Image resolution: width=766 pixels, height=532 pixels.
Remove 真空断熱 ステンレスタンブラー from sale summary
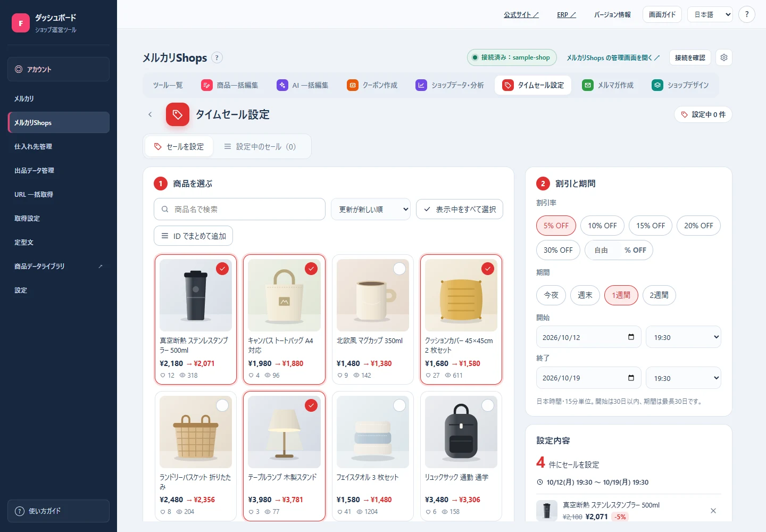tap(713, 511)
